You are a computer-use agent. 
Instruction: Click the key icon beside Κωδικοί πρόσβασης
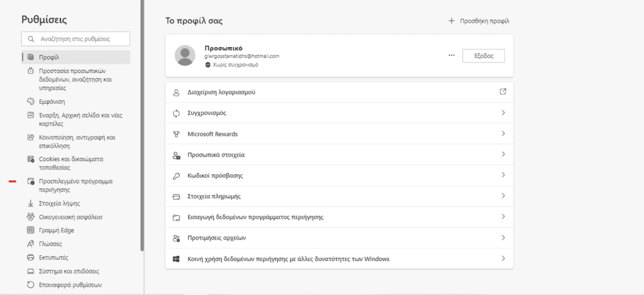click(x=177, y=175)
